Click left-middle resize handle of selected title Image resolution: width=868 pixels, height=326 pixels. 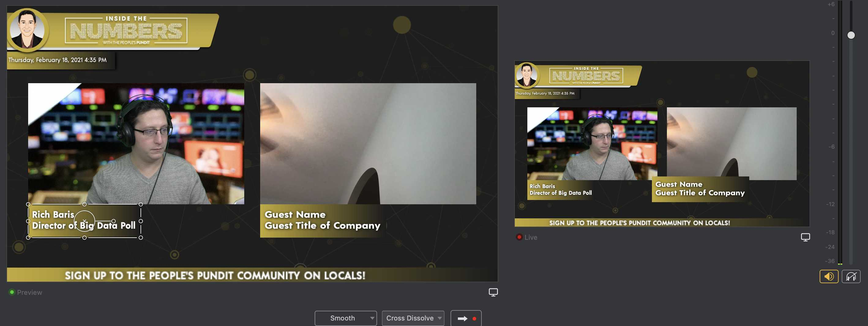[x=28, y=221]
